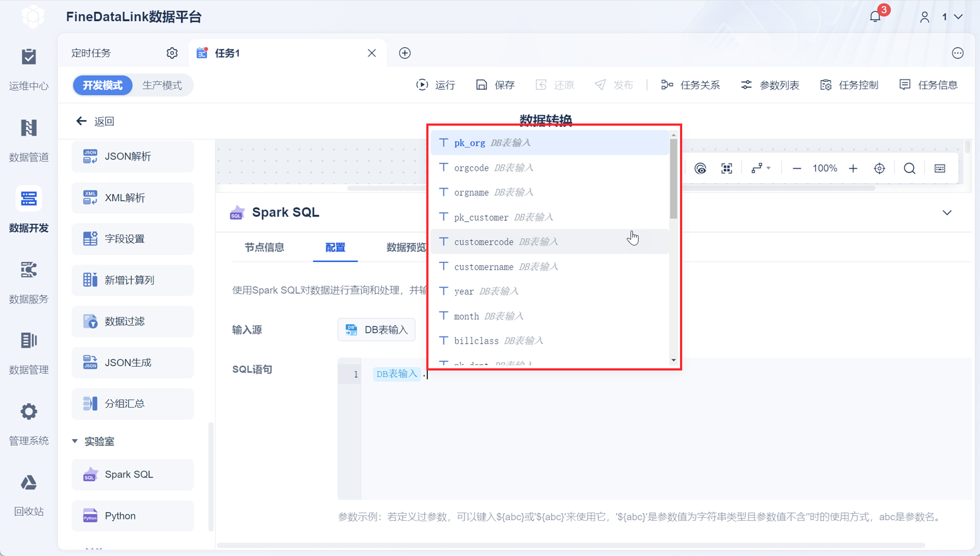Switch to 开发模式
This screenshot has width=980, height=556.
click(103, 85)
